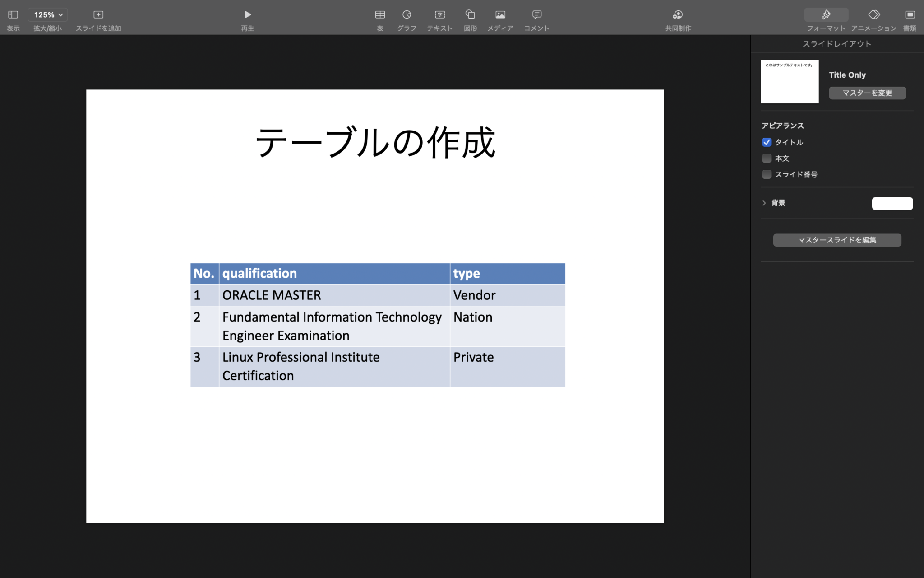This screenshot has width=924, height=578.
Task: Open the Shapes (図形) toolbar icon
Action: (470, 15)
